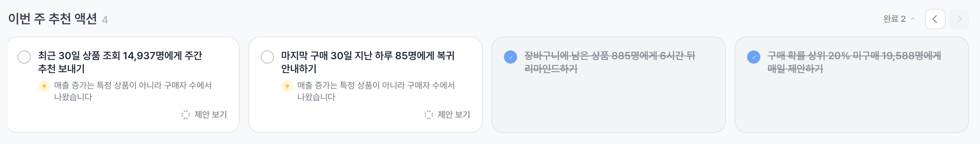
Task: Click the sparkle icon on the 복귀 안내하기 card
Action: [x=428, y=115]
